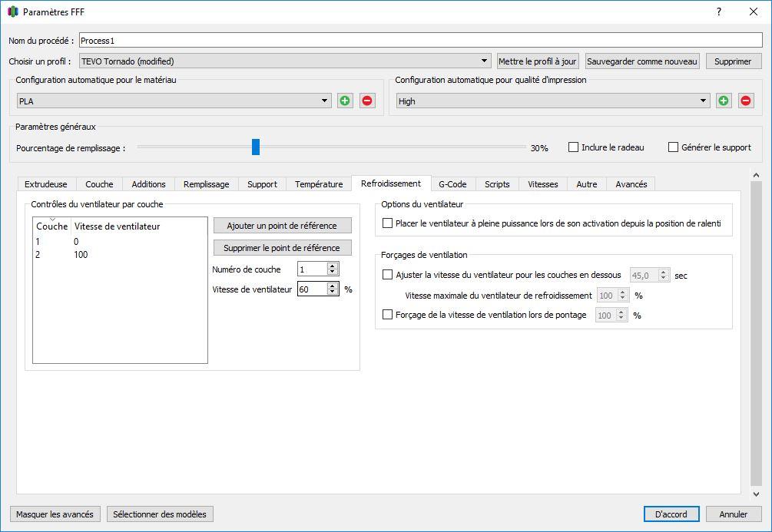Screen dimensions: 772x532
Task: Select layer 2 row with speed 100
Action: [120, 254]
